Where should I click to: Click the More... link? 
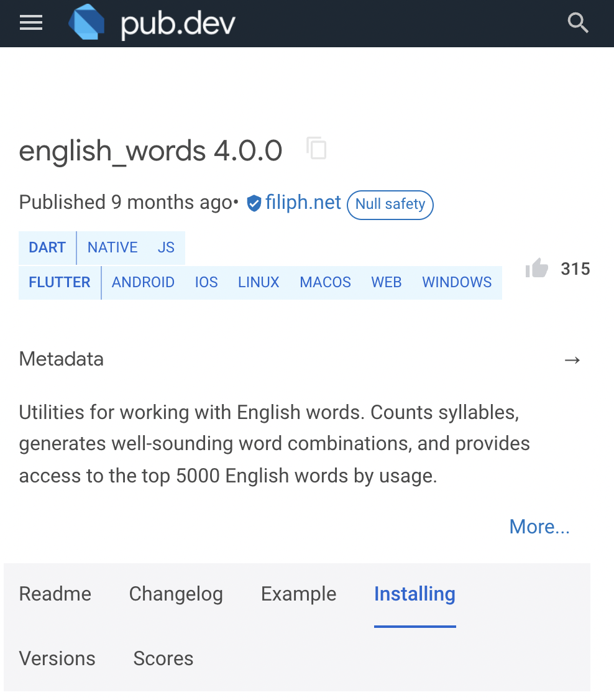click(x=539, y=527)
